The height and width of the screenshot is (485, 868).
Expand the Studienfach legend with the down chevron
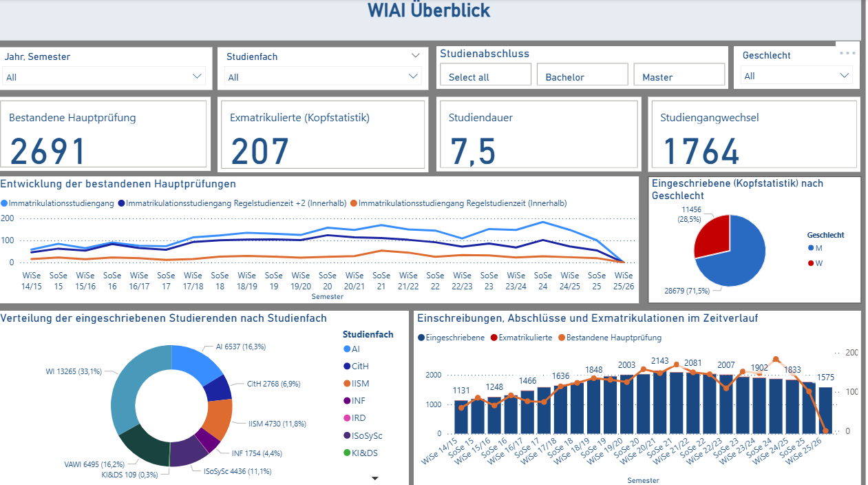[x=375, y=477]
